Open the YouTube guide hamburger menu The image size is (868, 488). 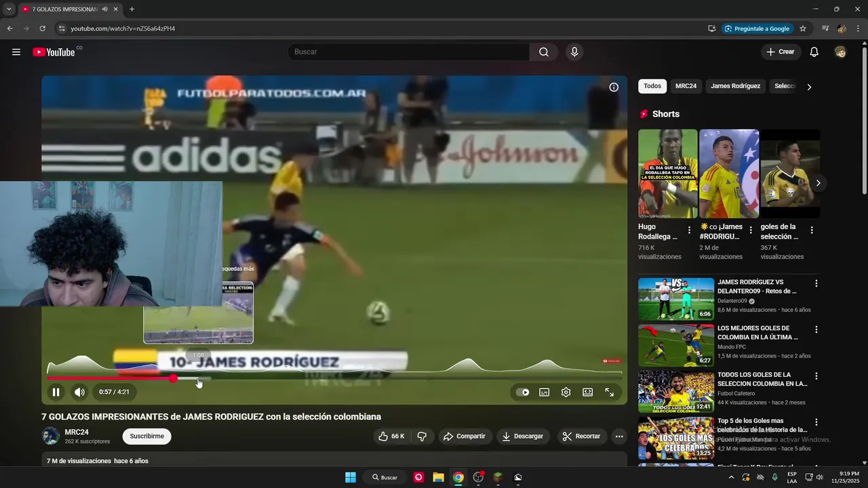pos(16,52)
